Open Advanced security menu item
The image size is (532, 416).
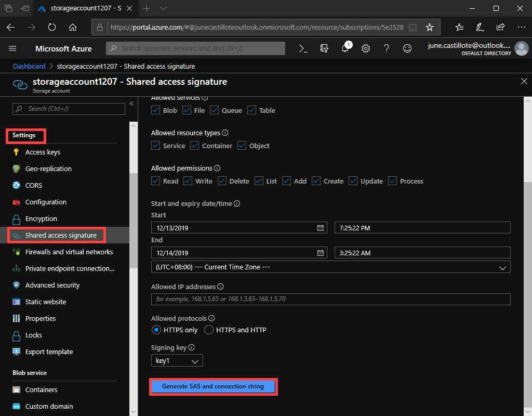pyautogui.click(x=52, y=285)
